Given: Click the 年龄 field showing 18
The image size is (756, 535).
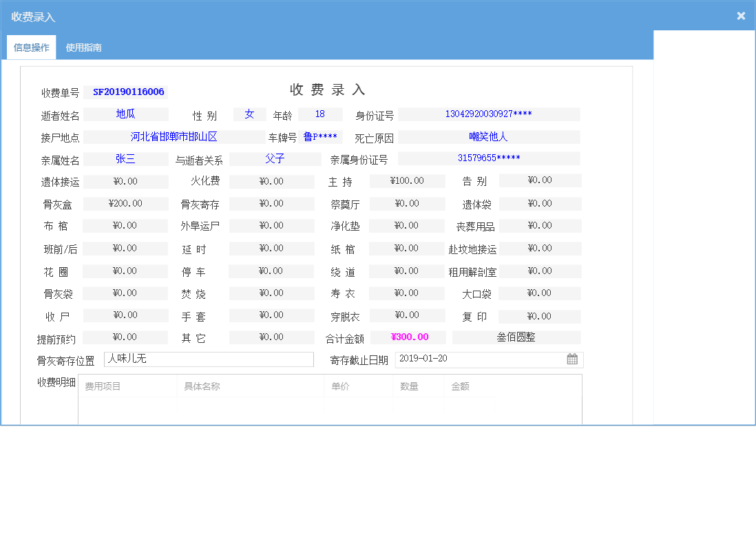Looking at the screenshot, I should [x=320, y=115].
